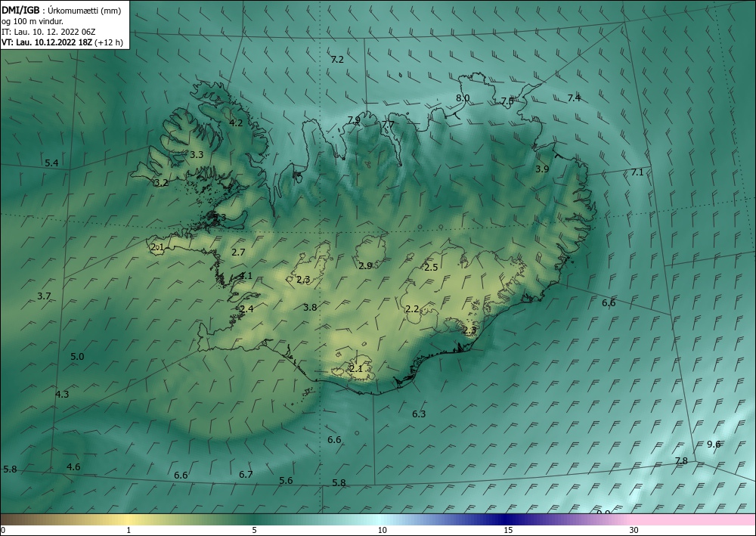
Task: Click the value 7.4 on the map
Action: [574, 98]
